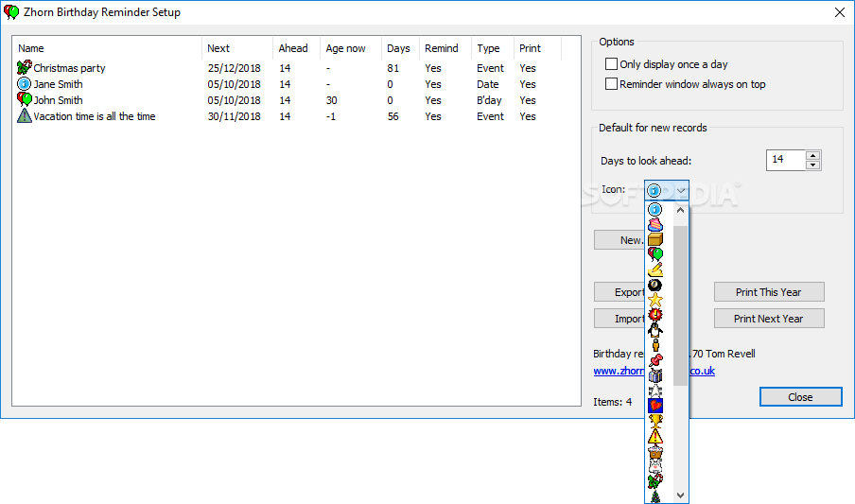Image resolution: width=855 pixels, height=504 pixels.
Task: Sort list by Days column header
Action: [398, 48]
